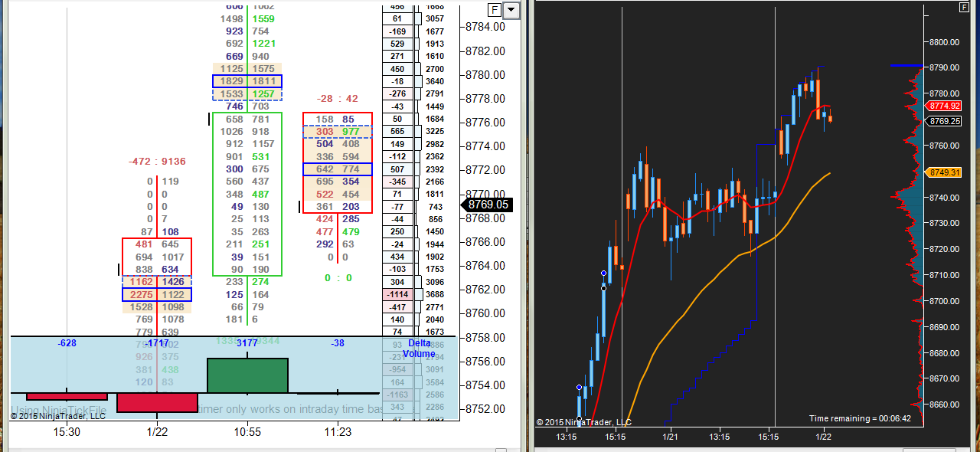Open the dropdown arrow beside the footprint chart's F button
This screenshot has height=452, width=980.
(x=511, y=10)
